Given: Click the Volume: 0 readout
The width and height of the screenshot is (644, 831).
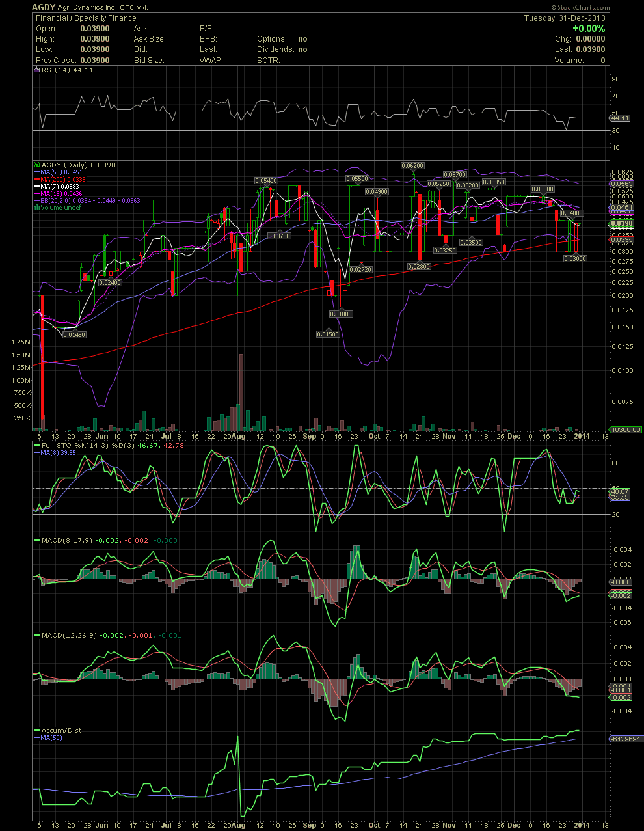Looking at the screenshot, I should (x=580, y=61).
